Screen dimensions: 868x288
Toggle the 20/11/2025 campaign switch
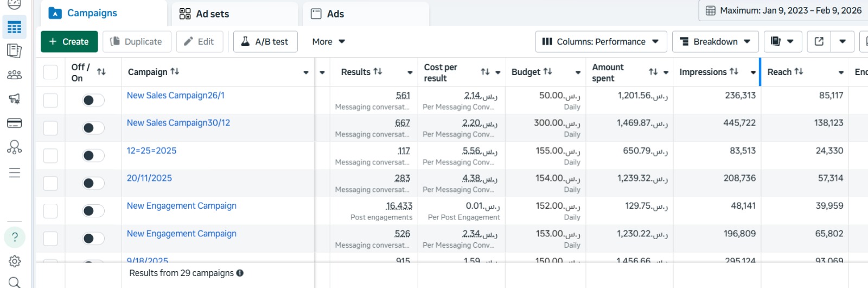93,183
